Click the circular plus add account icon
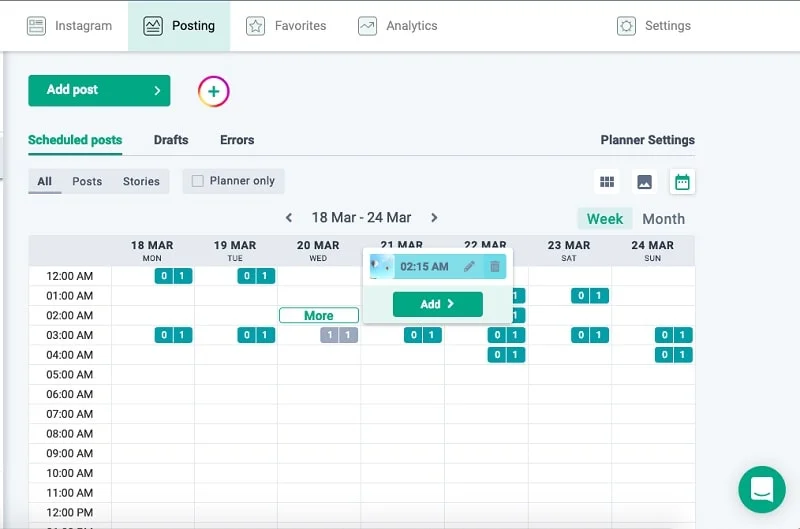 (x=214, y=91)
